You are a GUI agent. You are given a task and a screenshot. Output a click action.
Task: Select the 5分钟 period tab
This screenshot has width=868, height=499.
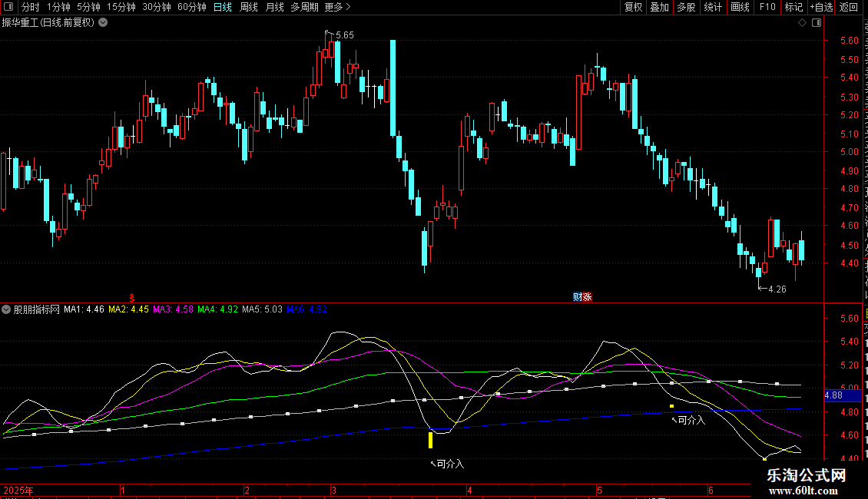(88, 7)
